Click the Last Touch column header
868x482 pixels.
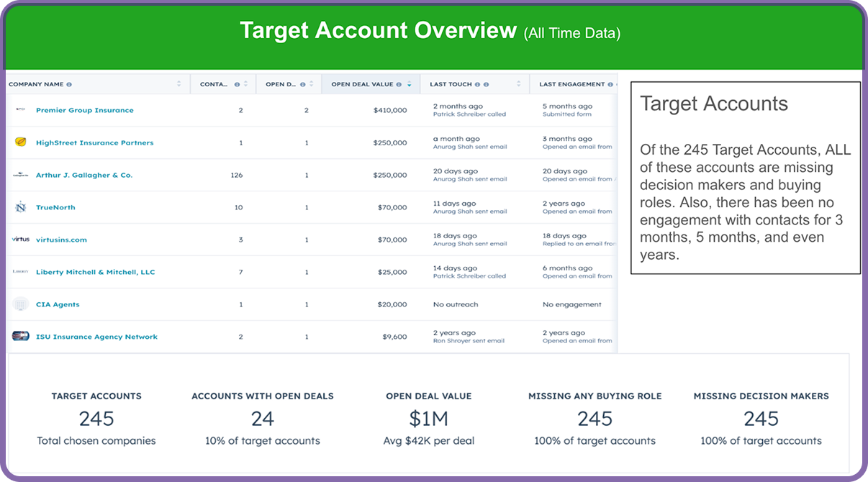474,84
